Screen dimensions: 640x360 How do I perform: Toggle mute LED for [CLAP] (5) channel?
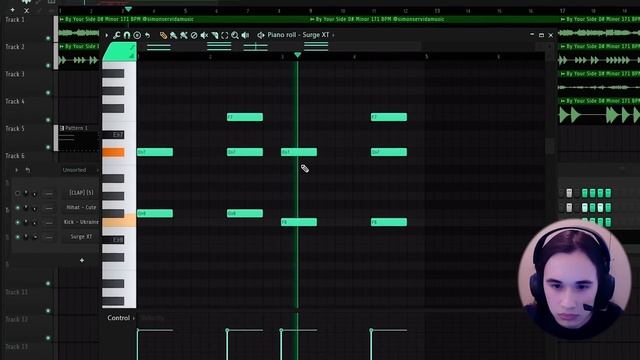click(x=18, y=193)
